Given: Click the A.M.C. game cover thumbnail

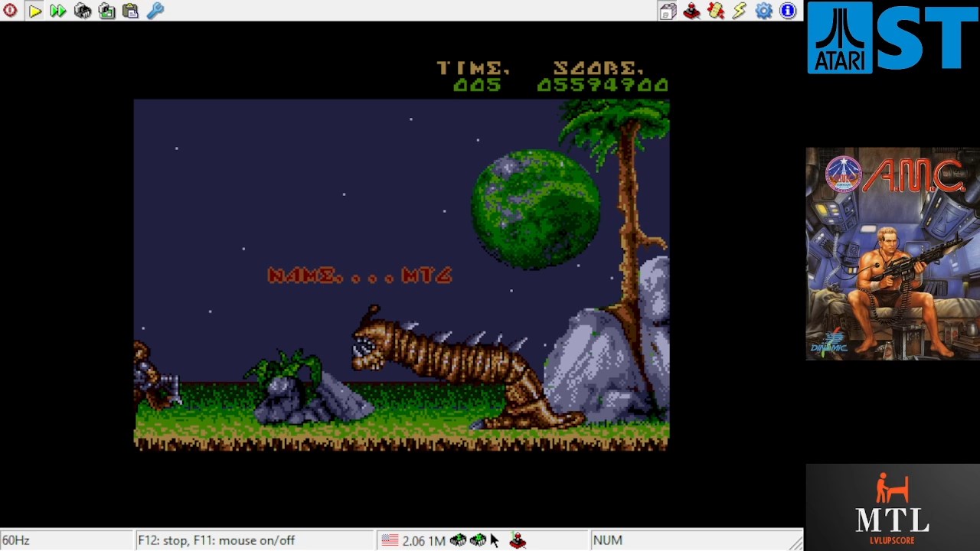Looking at the screenshot, I should click(x=892, y=253).
